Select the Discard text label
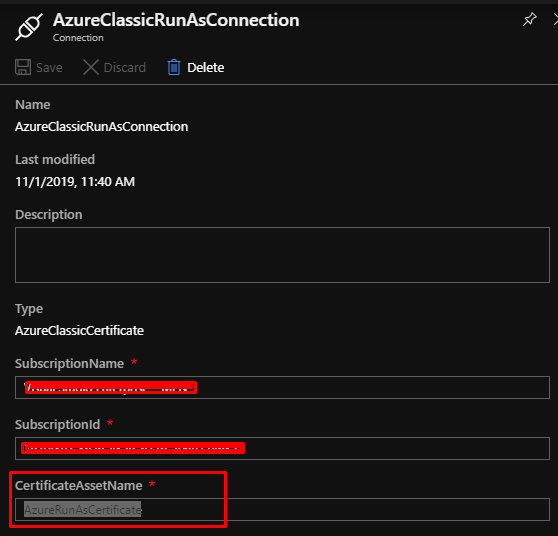The height and width of the screenshot is (536, 558). (125, 68)
